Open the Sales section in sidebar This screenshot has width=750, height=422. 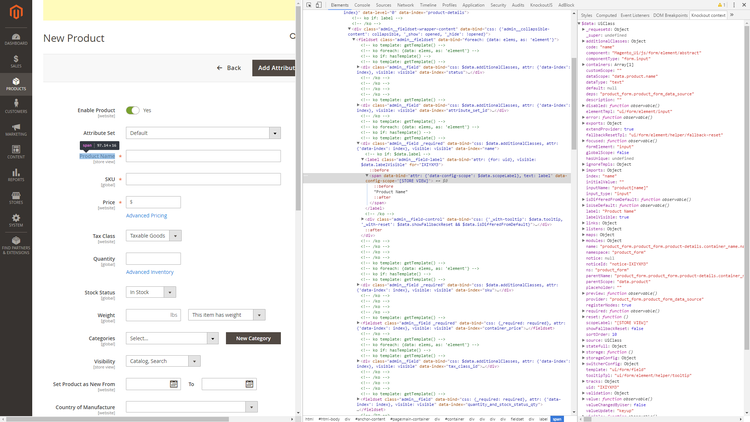point(16,61)
